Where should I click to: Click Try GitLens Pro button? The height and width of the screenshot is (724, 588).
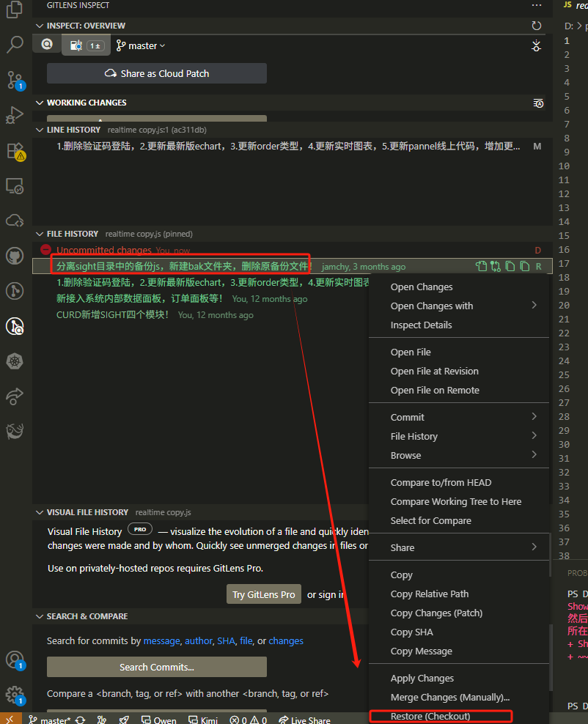point(264,594)
